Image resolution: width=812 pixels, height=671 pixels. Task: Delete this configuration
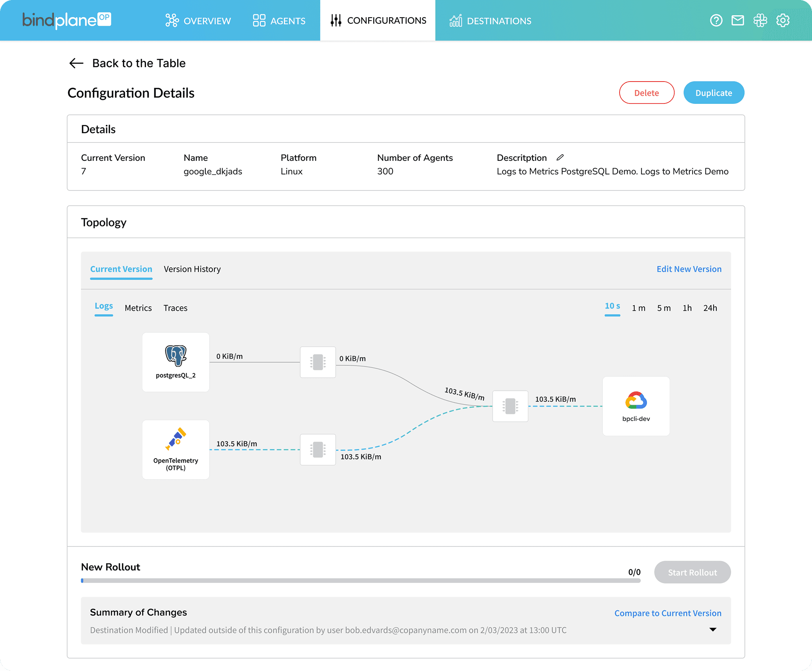click(x=646, y=93)
